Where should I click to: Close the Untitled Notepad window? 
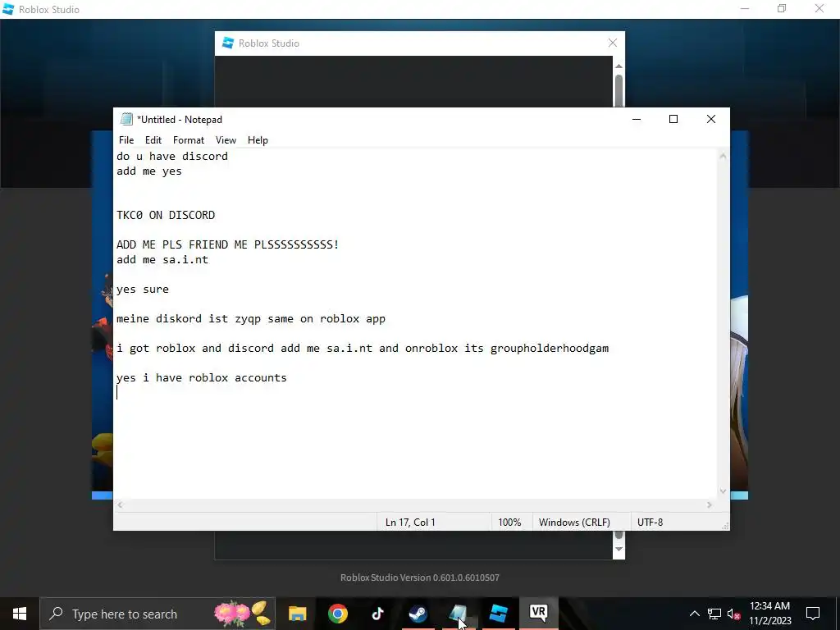coord(711,119)
